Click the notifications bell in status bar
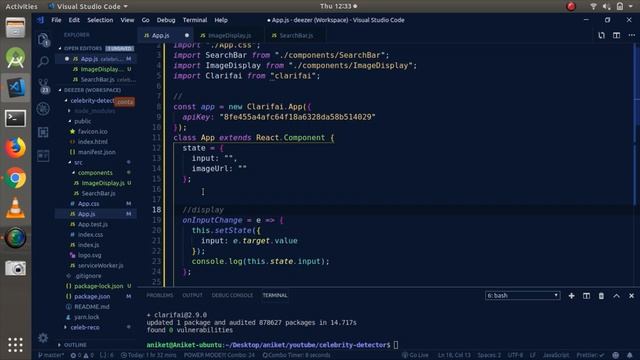 coord(630,355)
